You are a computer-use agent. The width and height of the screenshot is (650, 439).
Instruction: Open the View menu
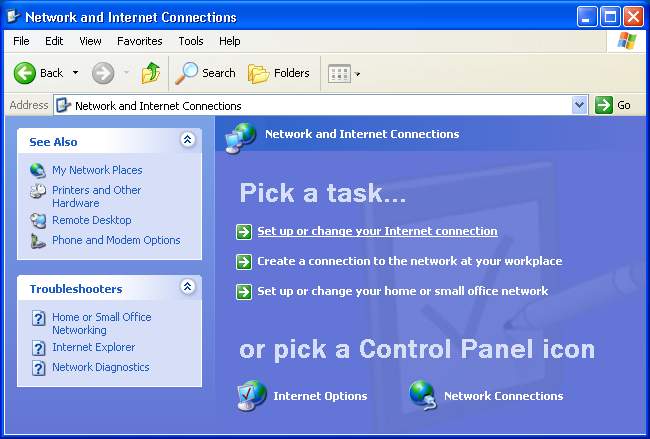(x=90, y=41)
